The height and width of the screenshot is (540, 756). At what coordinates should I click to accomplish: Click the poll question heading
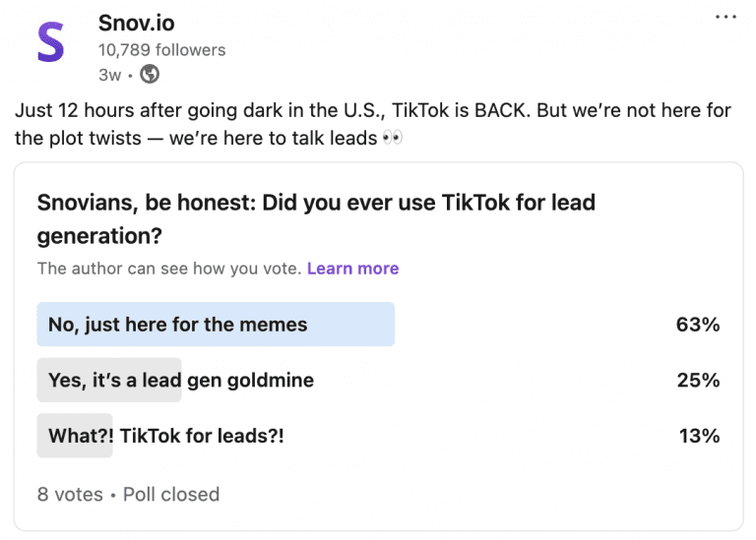(316, 219)
